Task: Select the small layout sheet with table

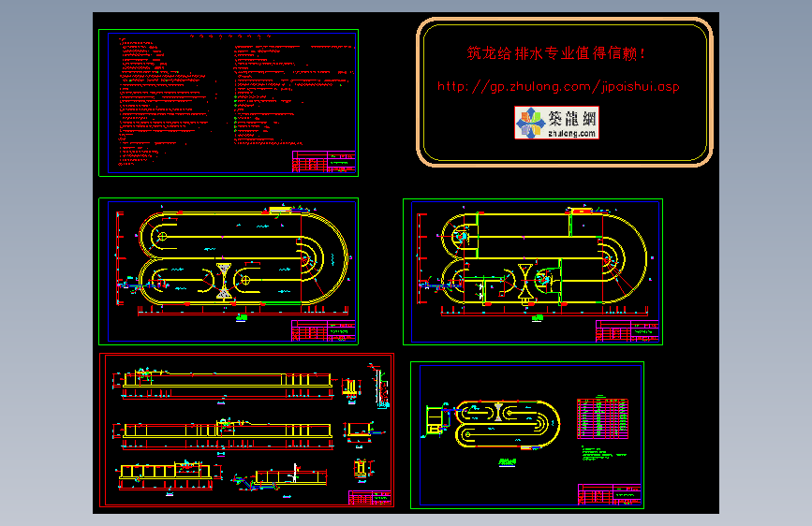Action: [x=527, y=435]
